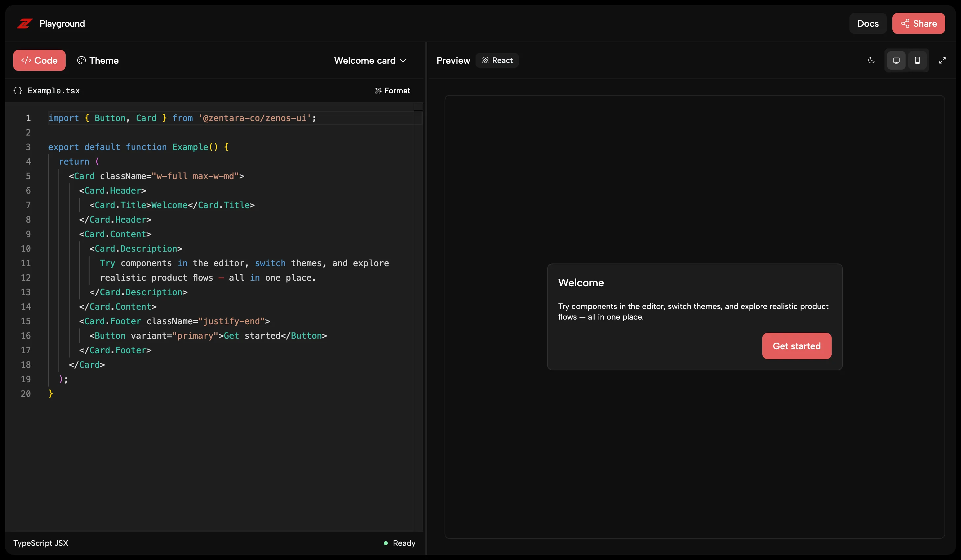This screenshot has width=961, height=560.
Task: Click the TypeScript JSX status label
Action: click(x=41, y=543)
